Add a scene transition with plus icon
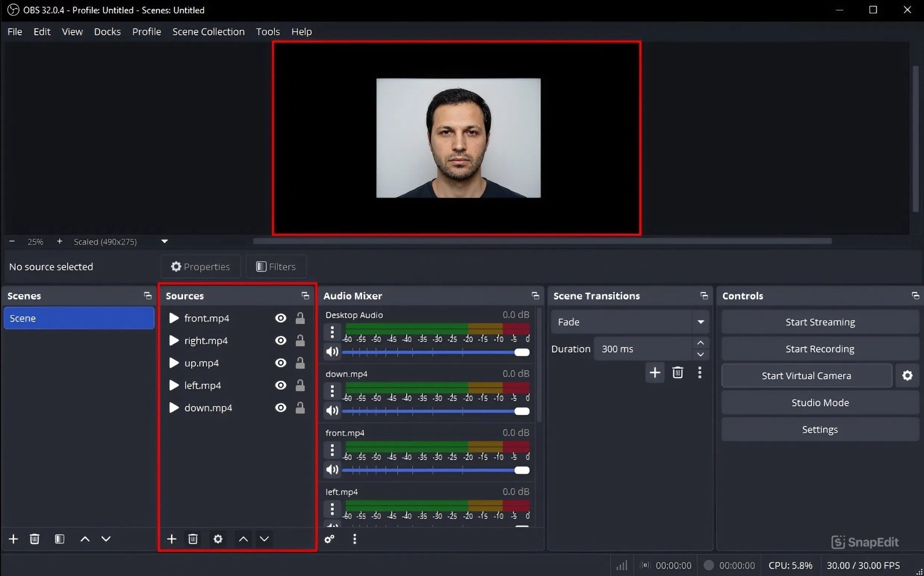 (655, 372)
